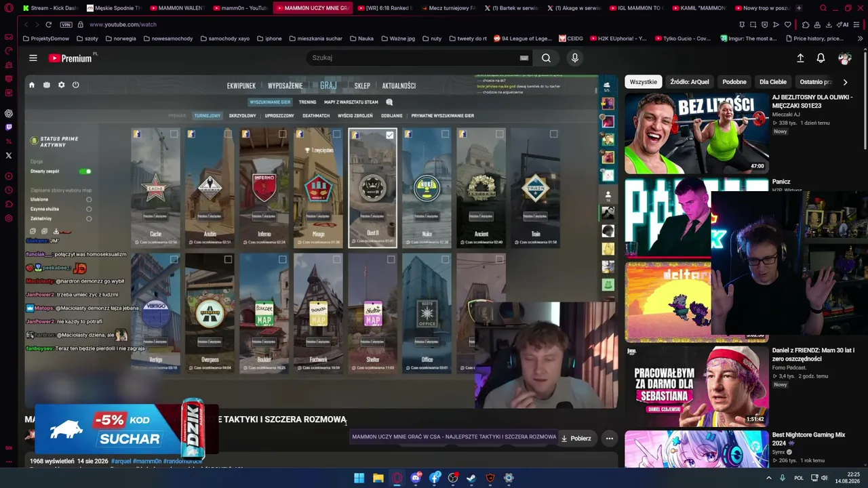Tick the Cache map checkbox
Screen dimensions: 868x488
click(174, 134)
